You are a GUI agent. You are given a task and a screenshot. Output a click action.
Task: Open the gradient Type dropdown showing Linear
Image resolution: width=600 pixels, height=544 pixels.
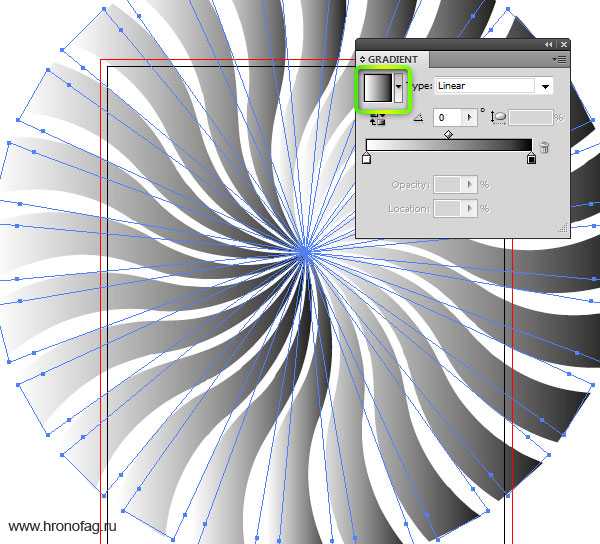(x=494, y=86)
